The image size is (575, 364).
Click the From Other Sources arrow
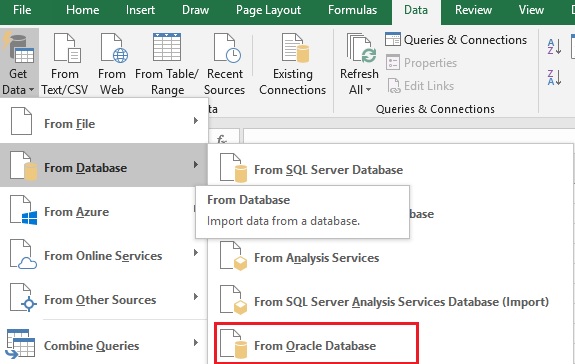coord(196,297)
